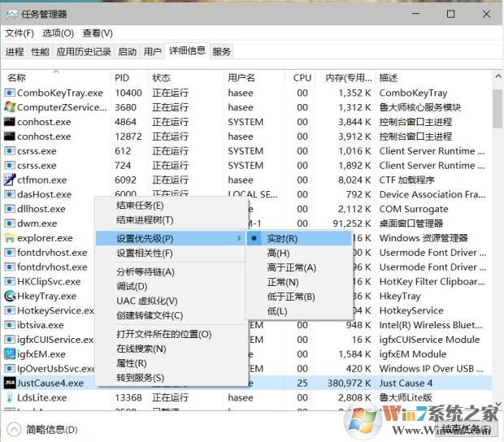Collapse to 简略信息(D) view
The image size is (504, 442).
coord(43,430)
